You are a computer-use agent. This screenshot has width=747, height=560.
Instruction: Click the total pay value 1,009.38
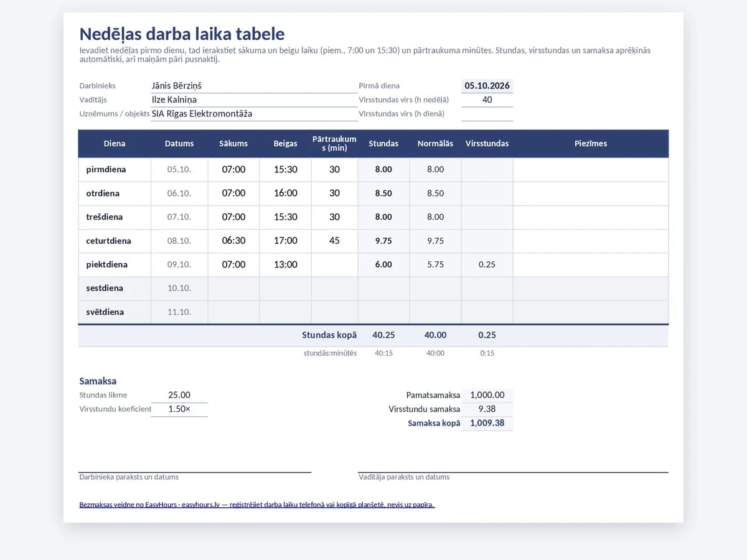pyautogui.click(x=487, y=423)
